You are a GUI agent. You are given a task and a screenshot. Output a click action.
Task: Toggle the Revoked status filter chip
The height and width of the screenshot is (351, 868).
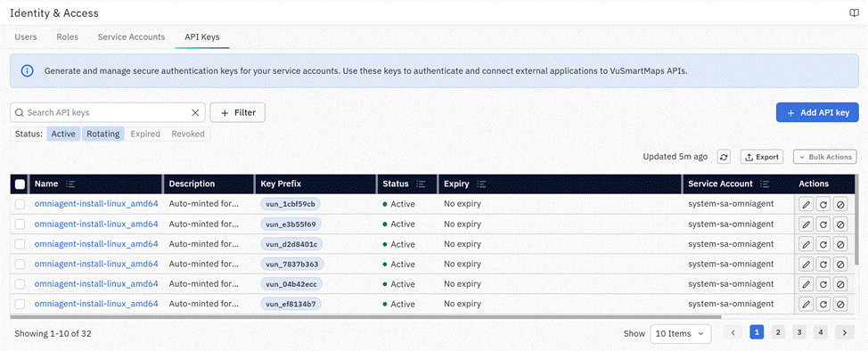tap(188, 134)
